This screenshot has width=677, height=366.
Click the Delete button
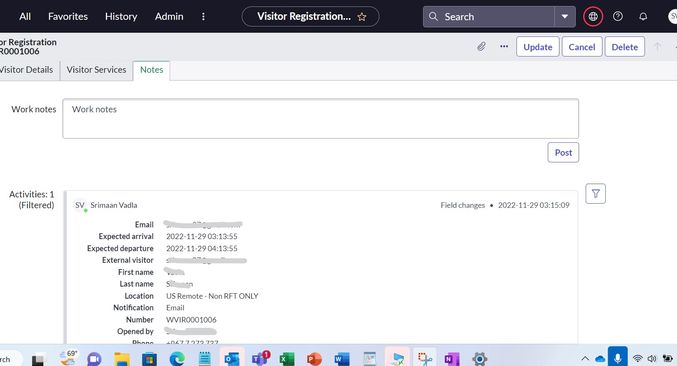[624, 47]
